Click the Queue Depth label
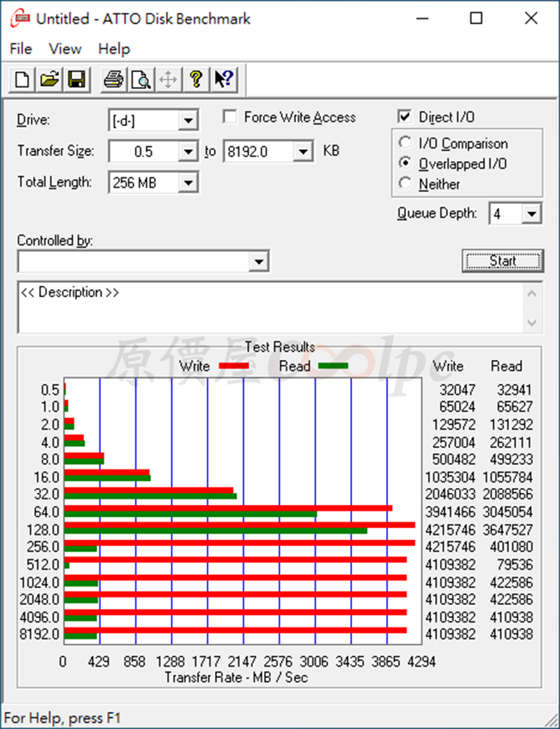The width and height of the screenshot is (560, 729). (437, 214)
